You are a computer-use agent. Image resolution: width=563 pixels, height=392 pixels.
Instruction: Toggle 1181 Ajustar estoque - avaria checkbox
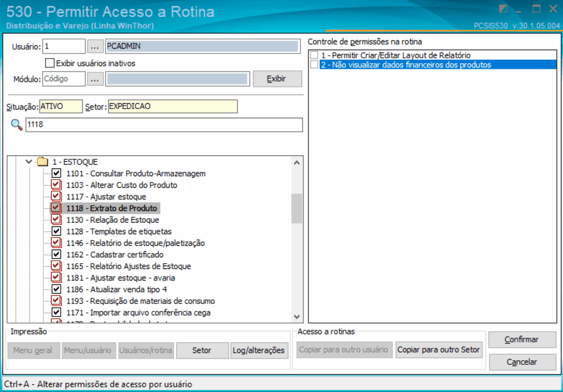(x=56, y=278)
